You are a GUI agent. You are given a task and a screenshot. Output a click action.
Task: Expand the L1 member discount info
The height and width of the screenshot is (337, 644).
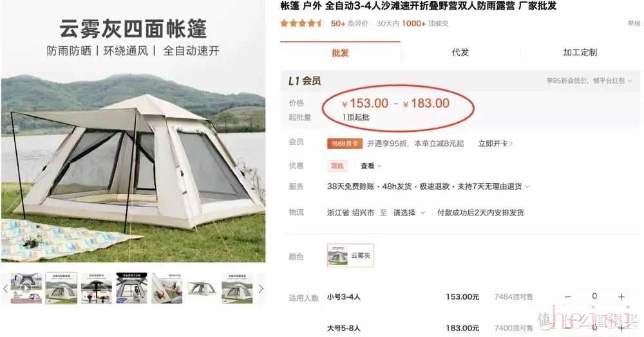pyautogui.click(x=589, y=81)
